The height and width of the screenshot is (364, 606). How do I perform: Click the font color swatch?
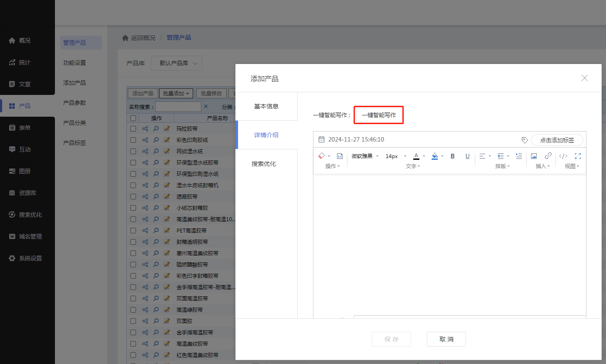416,156
